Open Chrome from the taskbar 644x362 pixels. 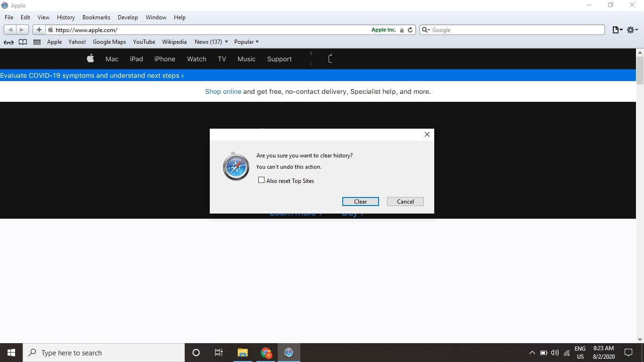coord(266,353)
